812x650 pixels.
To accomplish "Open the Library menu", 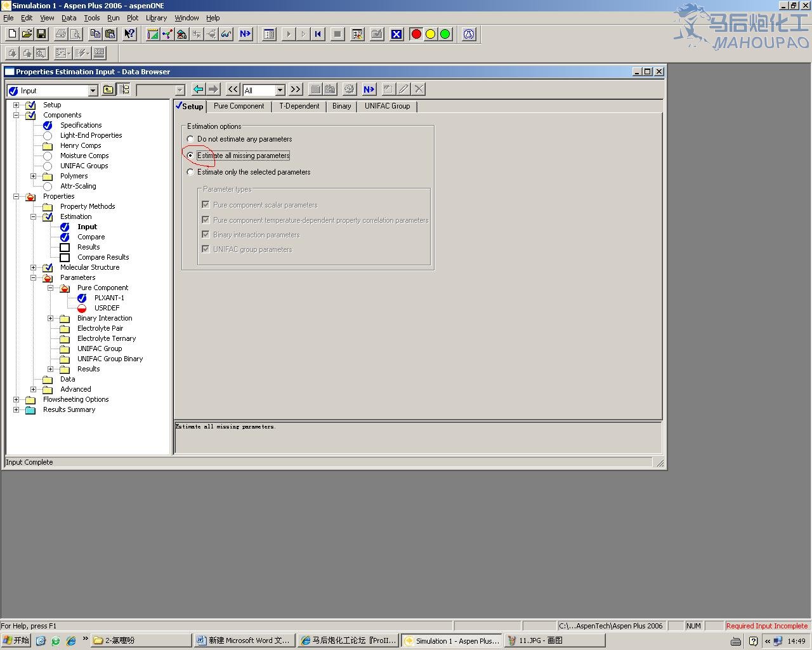I will coord(156,18).
